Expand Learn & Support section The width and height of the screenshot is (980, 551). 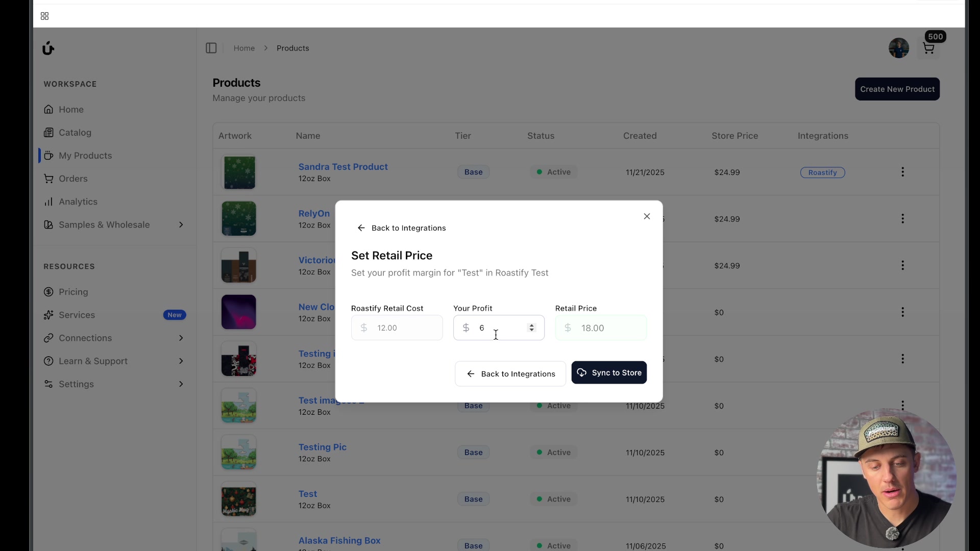[181, 361]
